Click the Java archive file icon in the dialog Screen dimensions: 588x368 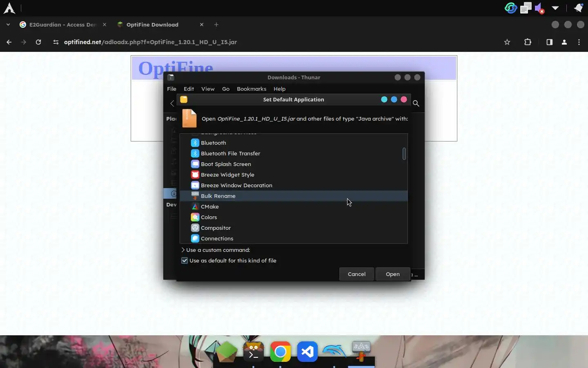pos(189,119)
